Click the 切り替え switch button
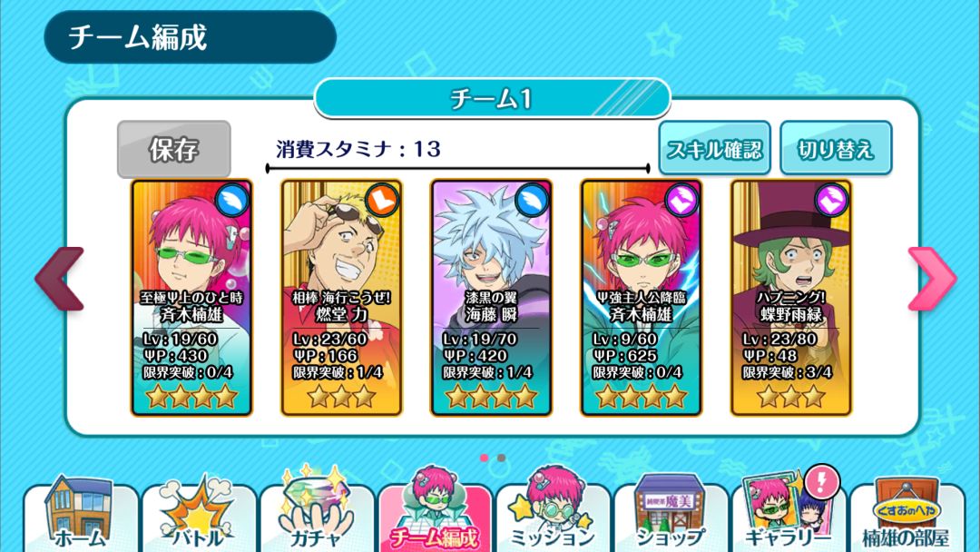 tap(836, 149)
